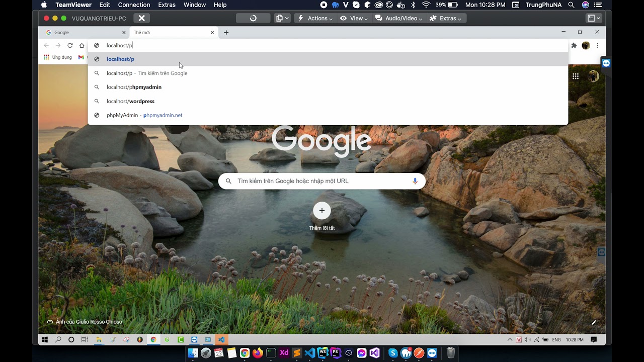Image resolution: width=644 pixels, height=362 pixels.
Task: Expand the Audio/Video dropdown
Action: click(x=398, y=18)
